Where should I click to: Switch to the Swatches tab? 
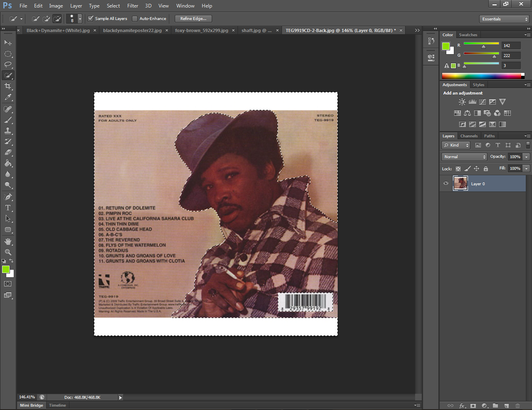pos(468,35)
